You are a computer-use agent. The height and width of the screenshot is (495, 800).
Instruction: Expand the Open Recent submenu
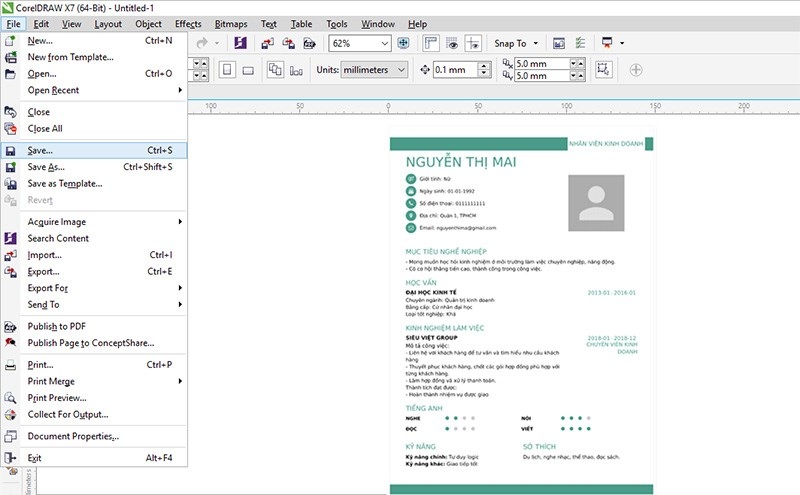[x=53, y=90]
